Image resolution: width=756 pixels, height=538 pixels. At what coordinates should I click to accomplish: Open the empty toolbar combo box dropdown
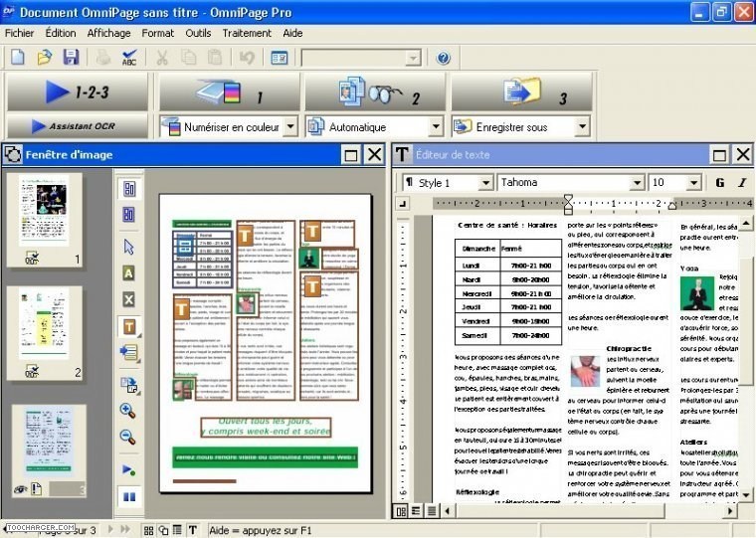click(x=412, y=59)
